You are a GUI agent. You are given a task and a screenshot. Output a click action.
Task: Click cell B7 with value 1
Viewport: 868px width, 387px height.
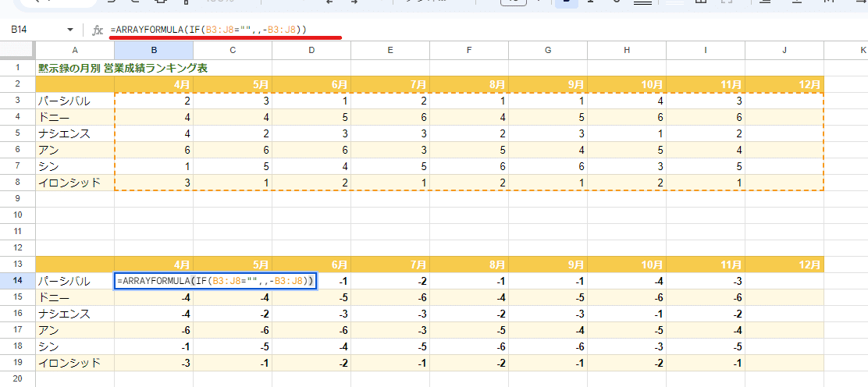(154, 166)
